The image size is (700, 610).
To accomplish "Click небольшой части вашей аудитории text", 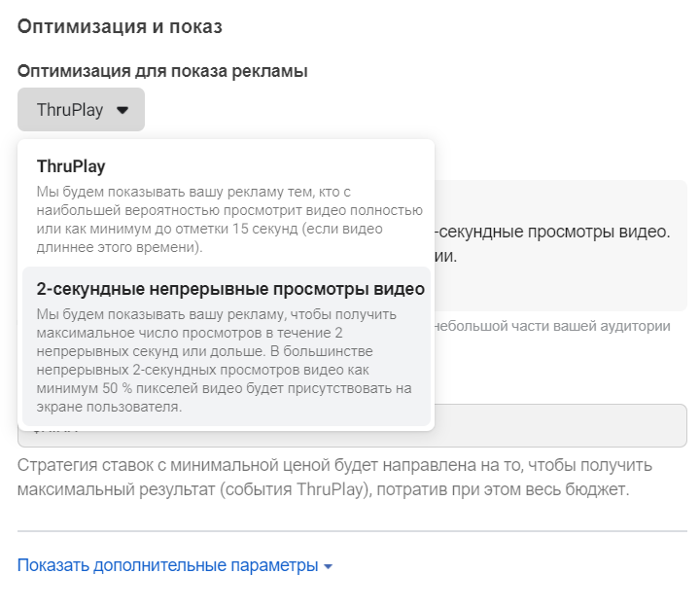I will 552,326.
